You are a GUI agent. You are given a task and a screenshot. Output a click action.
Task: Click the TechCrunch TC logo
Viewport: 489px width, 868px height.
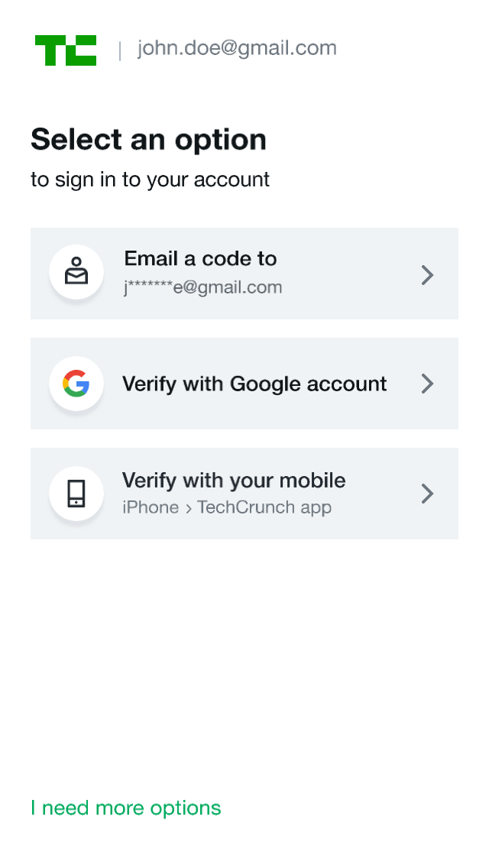[66, 50]
